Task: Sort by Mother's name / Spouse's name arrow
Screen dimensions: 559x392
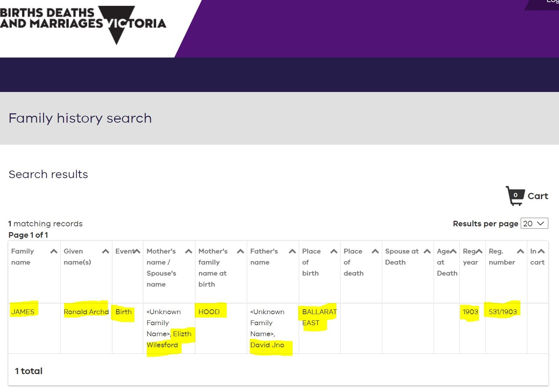Action: point(189,251)
